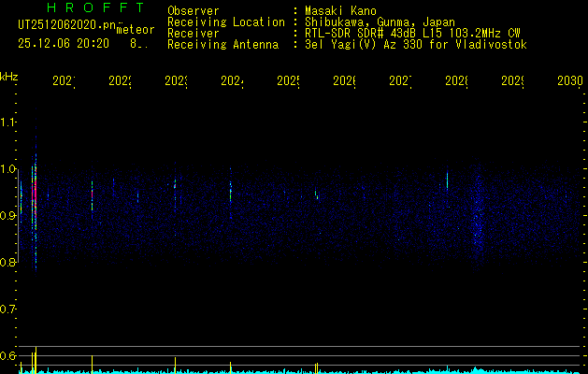
Task: Click the green echo just before the 2028 label
Action: click(448, 180)
